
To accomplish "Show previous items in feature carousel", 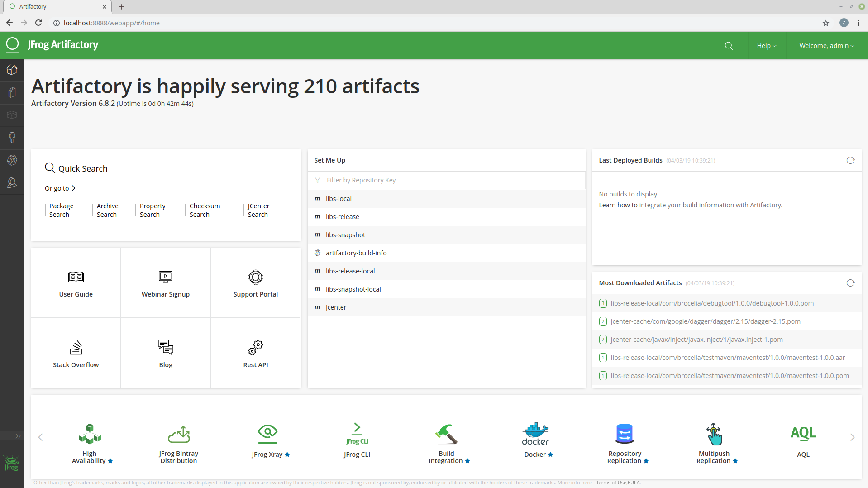I will coord(40,437).
